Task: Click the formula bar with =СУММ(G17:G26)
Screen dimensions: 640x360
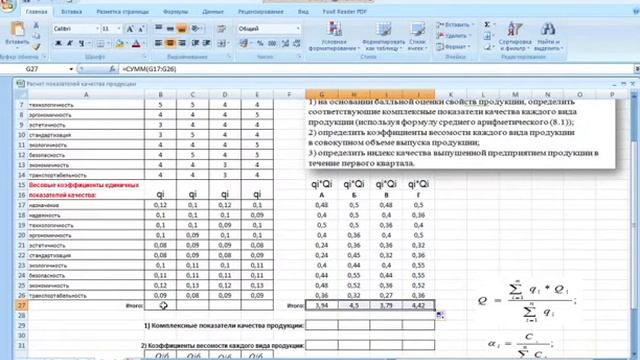Action: pyautogui.click(x=376, y=69)
